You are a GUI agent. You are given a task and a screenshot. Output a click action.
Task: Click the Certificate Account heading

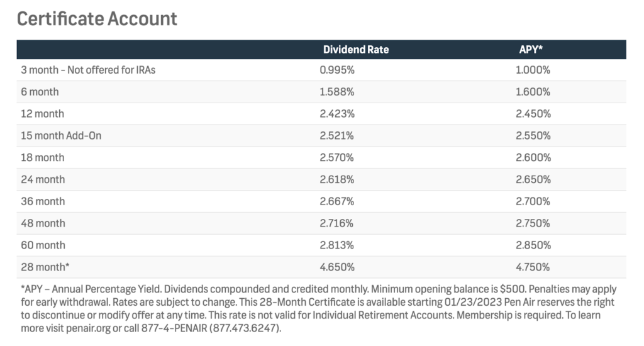point(97,19)
